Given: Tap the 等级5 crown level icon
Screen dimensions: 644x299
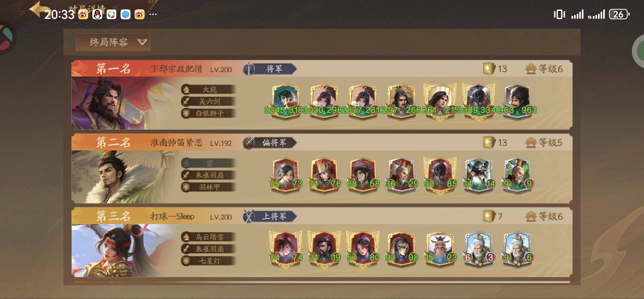Looking at the screenshot, I should click(531, 143).
